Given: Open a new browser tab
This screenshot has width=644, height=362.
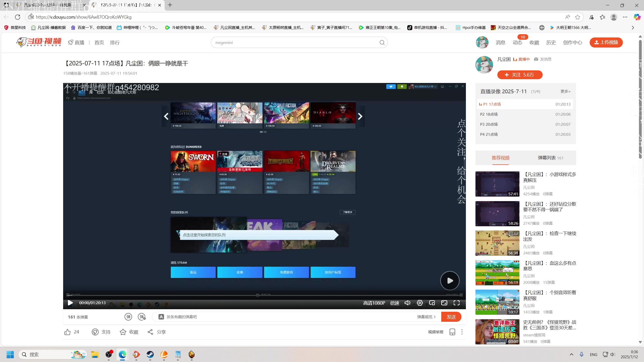Looking at the screenshot, I should (x=170, y=5).
